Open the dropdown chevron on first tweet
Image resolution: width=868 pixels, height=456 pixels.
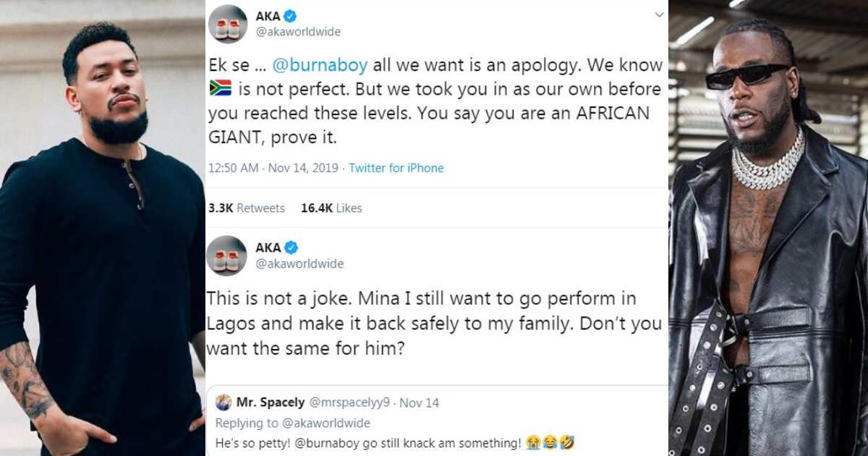tap(659, 15)
